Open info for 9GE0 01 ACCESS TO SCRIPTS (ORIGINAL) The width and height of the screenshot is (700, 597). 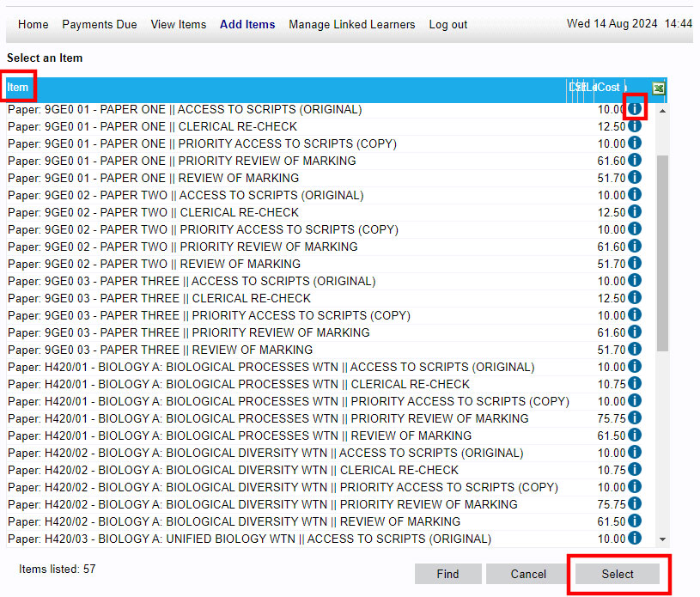[x=633, y=107]
